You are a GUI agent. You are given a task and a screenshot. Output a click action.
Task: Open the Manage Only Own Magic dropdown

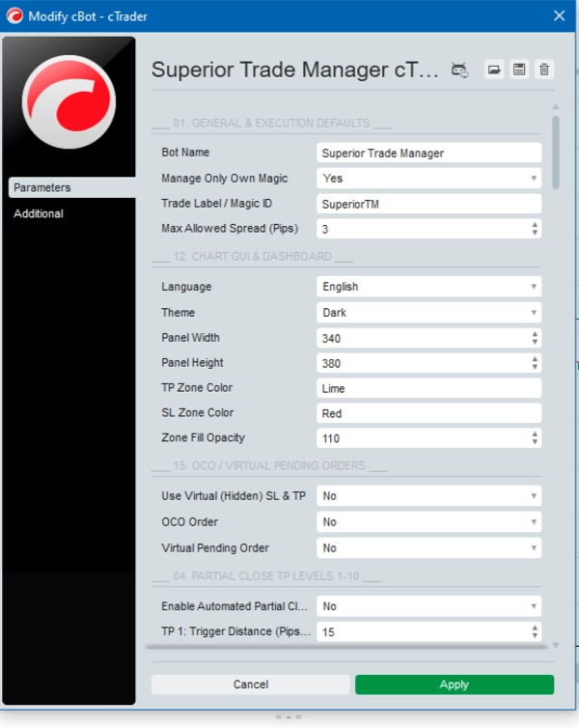coord(428,179)
